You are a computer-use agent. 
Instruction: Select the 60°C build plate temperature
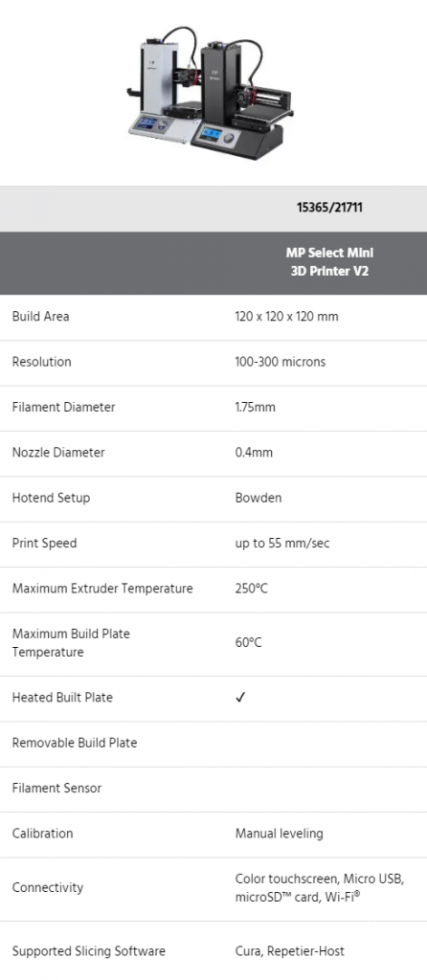click(248, 642)
